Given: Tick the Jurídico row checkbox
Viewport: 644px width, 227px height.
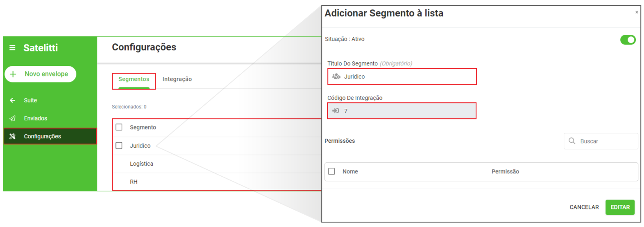Looking at the screenshot, I should coord(119,146).
